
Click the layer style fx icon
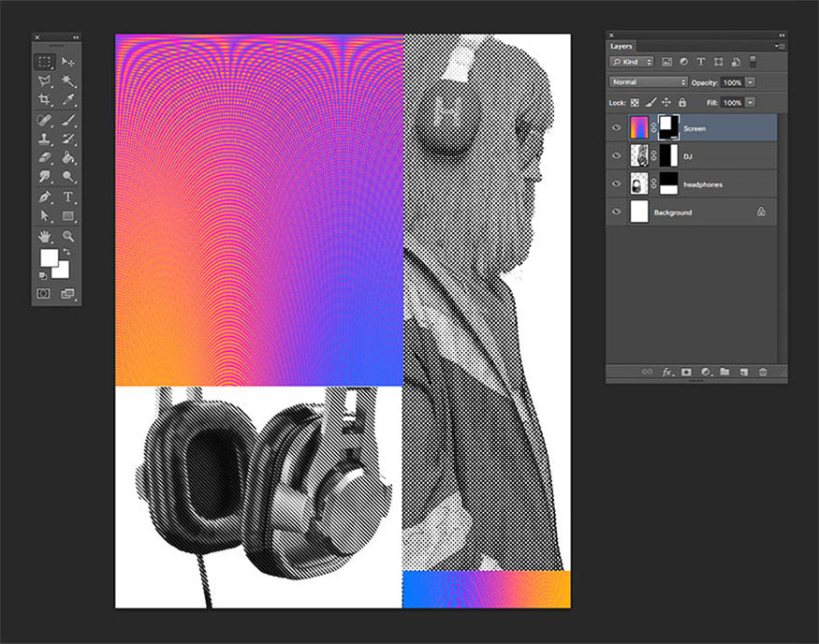pos(667,372)
